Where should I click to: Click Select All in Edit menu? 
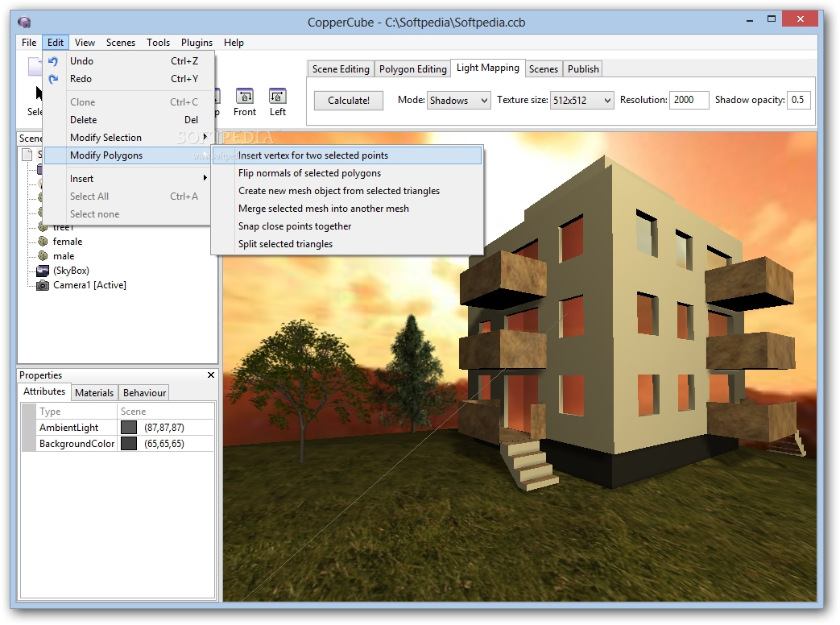click(129, 196)
